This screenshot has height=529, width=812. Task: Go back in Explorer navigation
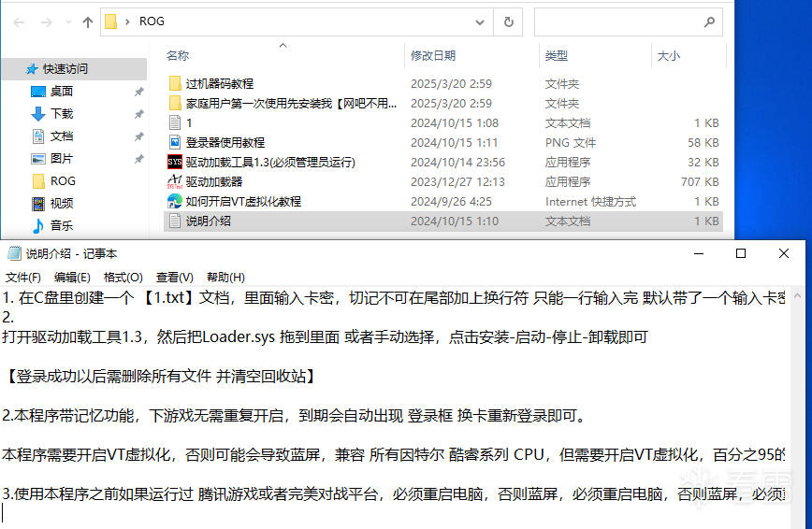point(19,21)
